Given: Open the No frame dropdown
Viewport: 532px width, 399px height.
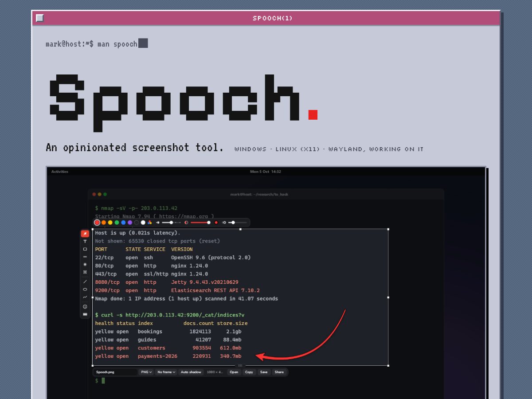Looking at the screenshot, I should [x=166, y=372].
